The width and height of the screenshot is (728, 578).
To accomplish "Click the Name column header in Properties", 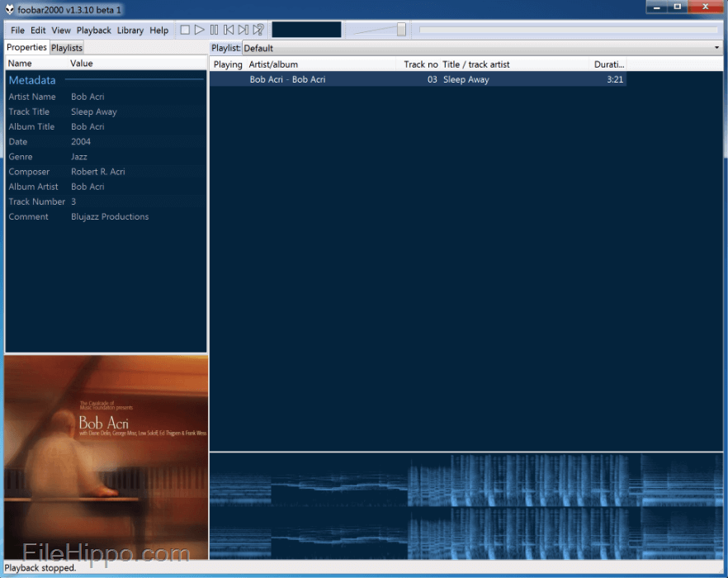I will click(36, 64).
